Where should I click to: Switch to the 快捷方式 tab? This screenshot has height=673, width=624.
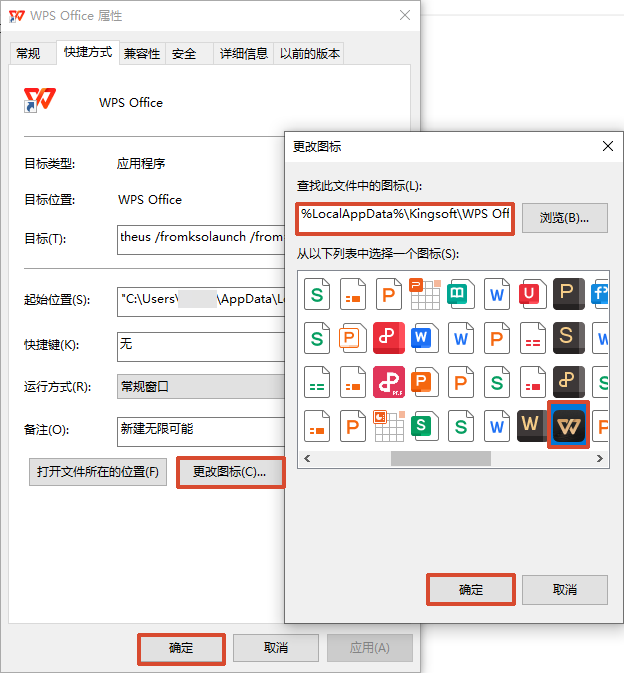tap(88, 52)
